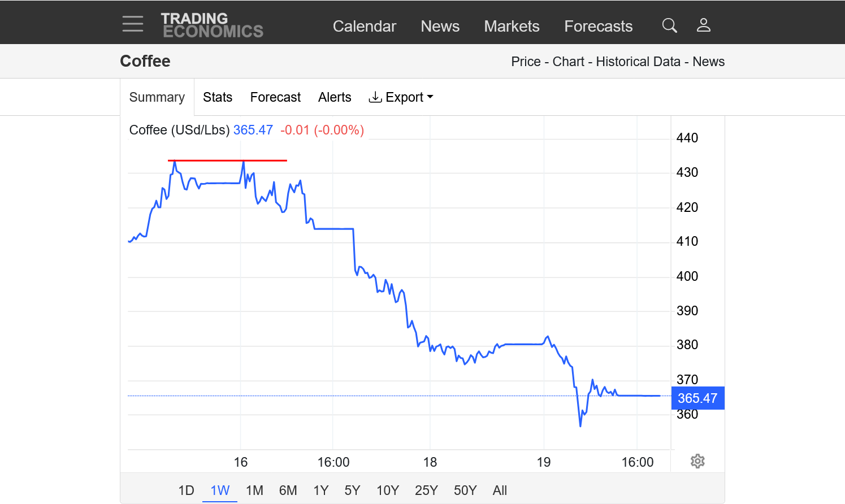The width and height of the screenshot is (845, 504).
Task: Open the Alerts tab
Action: click(335, 97)
